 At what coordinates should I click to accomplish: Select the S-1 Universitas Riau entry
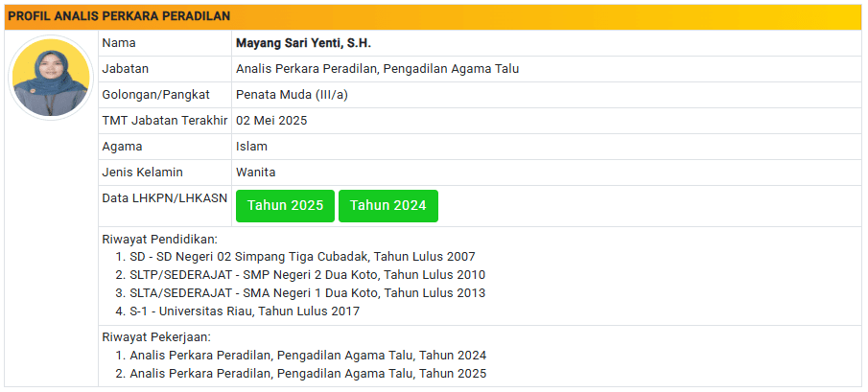pyautogui.click(x=245, y=311)
